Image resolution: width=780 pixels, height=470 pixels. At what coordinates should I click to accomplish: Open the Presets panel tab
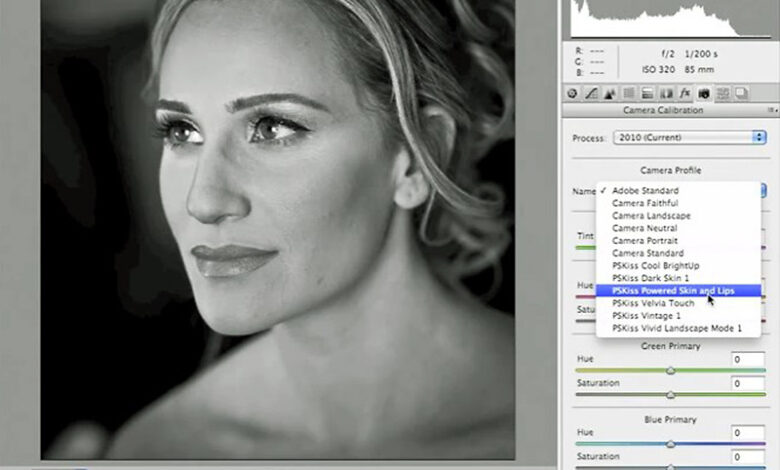pos(722,93)
